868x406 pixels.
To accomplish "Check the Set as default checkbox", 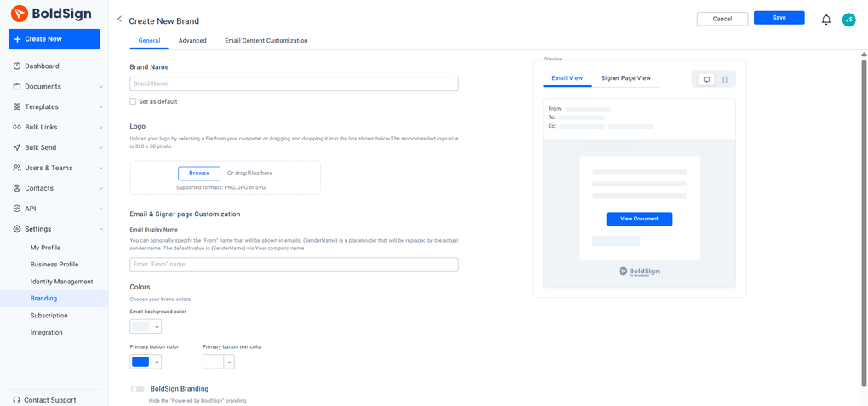I will 133,101.
